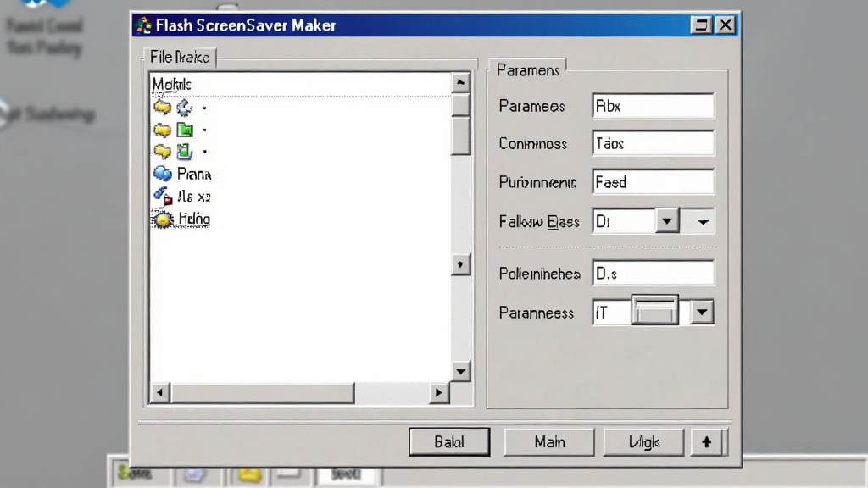
Task: Click the blue pencil icon in the list
Action: [163, 196]
